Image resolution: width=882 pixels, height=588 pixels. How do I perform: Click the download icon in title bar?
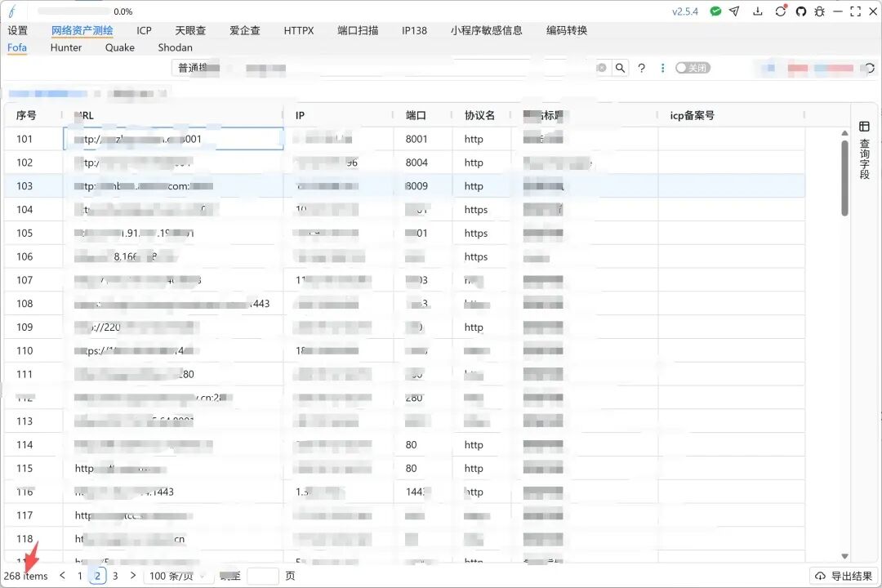pos(758,11)
